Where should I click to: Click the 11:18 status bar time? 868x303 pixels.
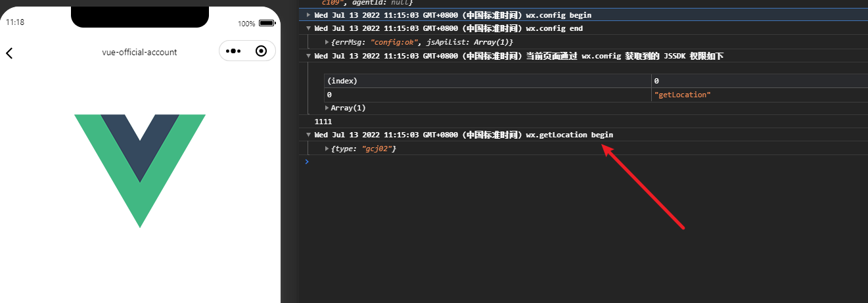tap(15, 22)
